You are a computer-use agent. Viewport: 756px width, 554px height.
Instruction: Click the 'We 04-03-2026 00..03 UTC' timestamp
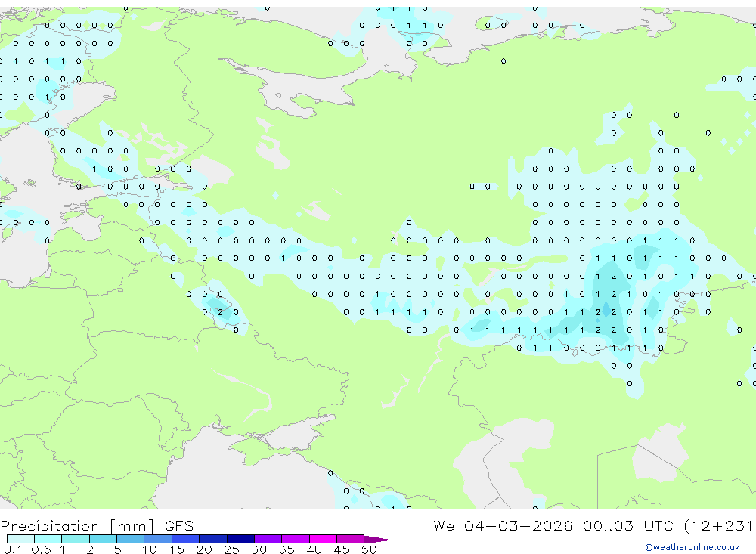click(553, 525)
